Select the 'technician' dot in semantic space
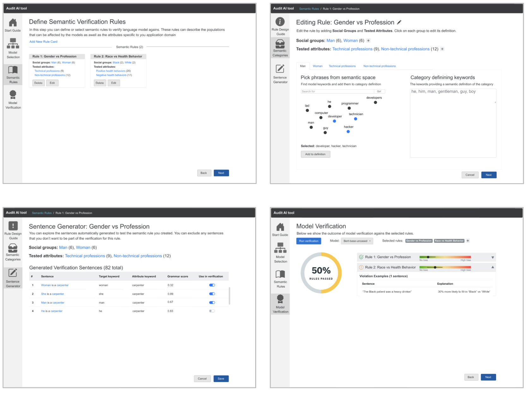 [355, 119]
